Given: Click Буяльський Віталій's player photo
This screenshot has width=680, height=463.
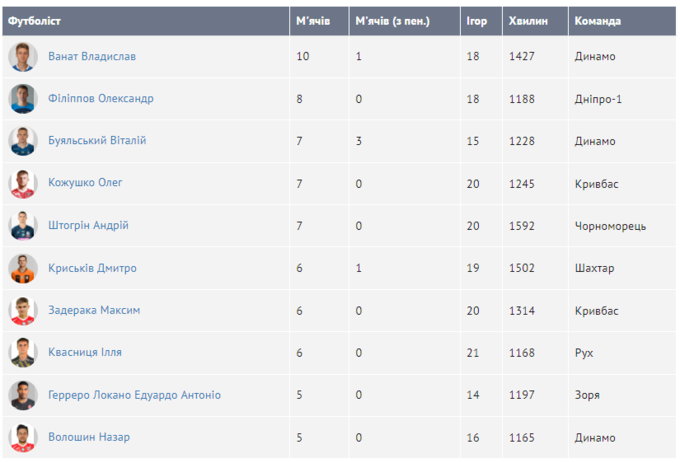Looking at the screenshot, I should click(23, 141).
